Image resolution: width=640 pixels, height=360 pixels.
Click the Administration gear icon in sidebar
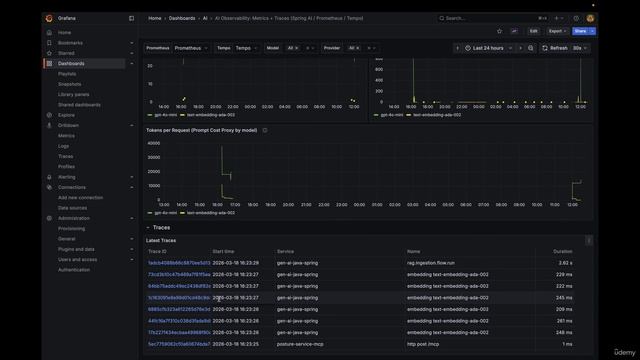click(49, 218)
